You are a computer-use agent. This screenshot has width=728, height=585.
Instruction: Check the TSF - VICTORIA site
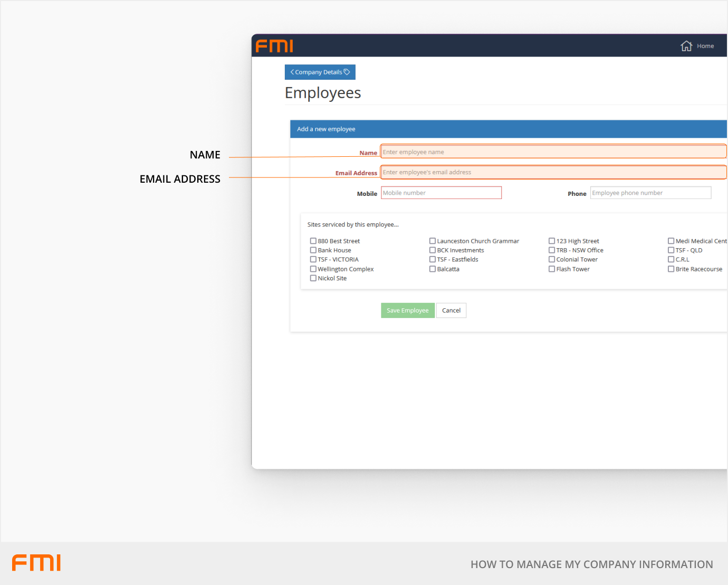(x=313, y=259)
